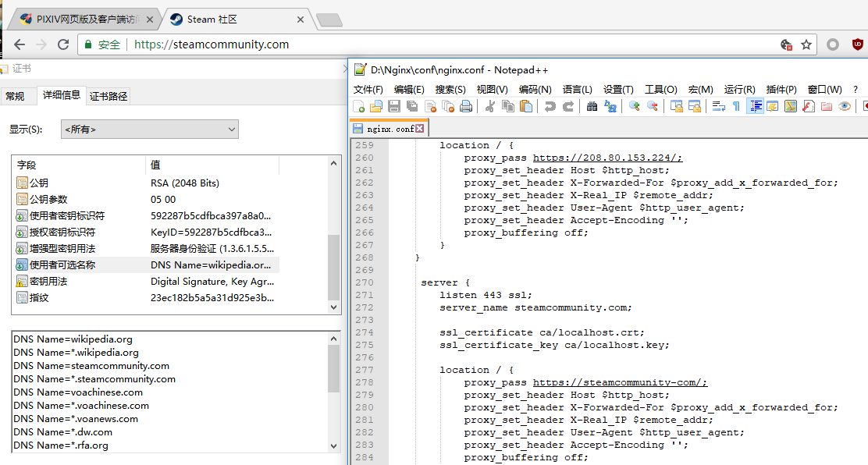Click the Zoom Out magnifier icon
868x465 pixels.
(652, 106)
